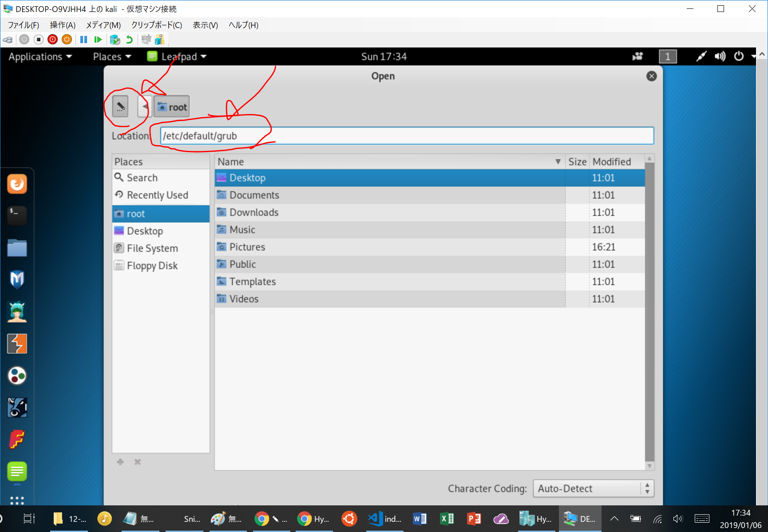Screen dimensions: 768x532
Task: Click the Modified column header
Action: click(613, 162)
